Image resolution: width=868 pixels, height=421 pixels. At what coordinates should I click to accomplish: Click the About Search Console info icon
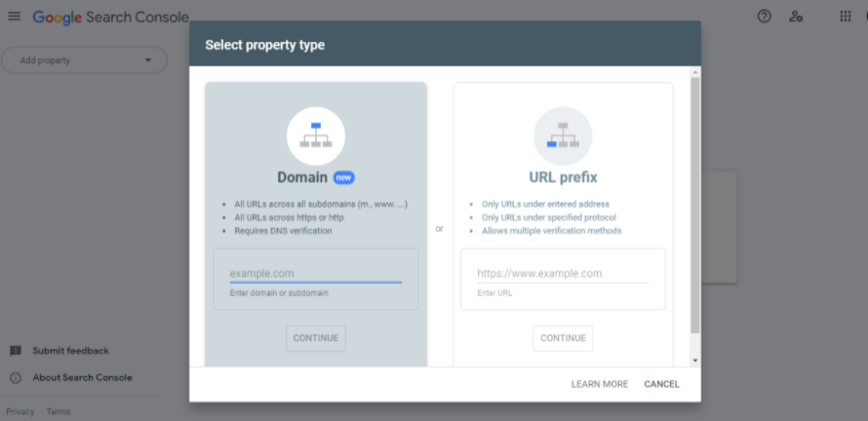point(16,378)
